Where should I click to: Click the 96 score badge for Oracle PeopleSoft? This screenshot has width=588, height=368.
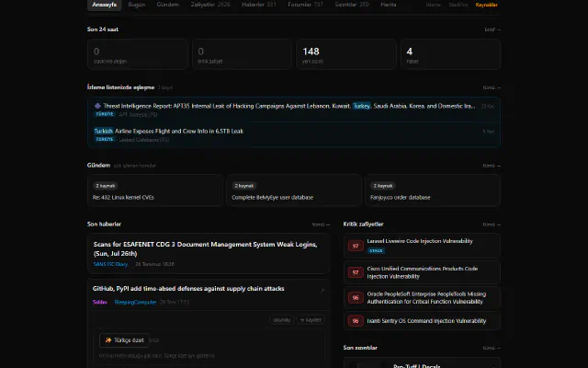click(356, 298)
